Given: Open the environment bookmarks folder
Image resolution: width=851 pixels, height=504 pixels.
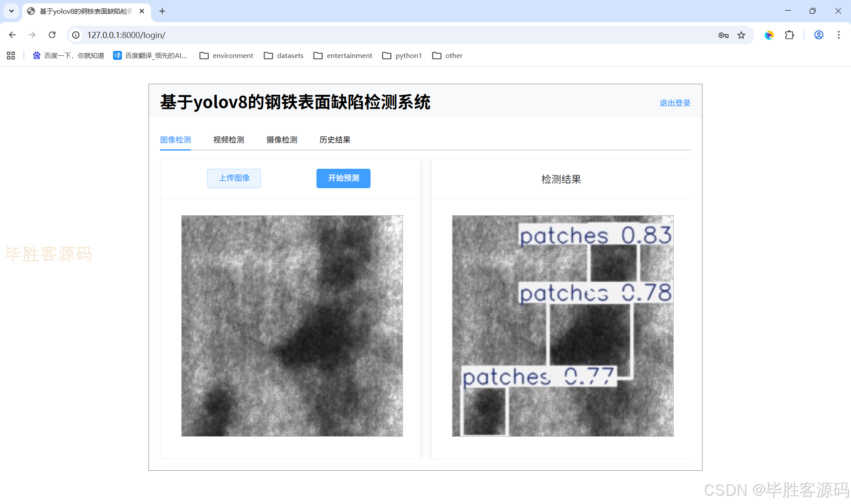Looking at the screenshot, I should pos(226,55).
